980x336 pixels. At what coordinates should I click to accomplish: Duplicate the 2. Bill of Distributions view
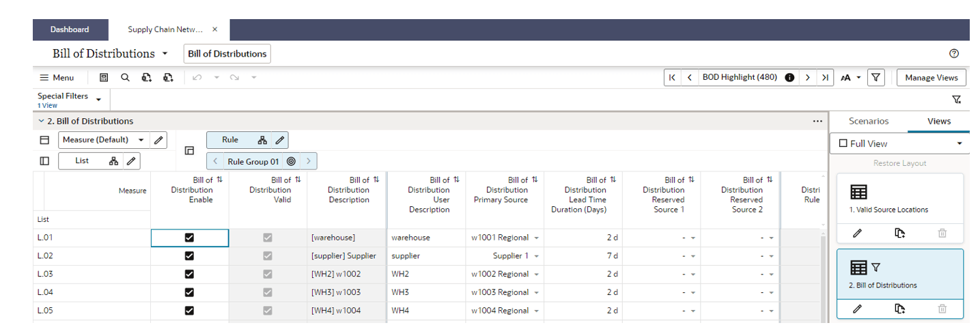coord(900,309)
